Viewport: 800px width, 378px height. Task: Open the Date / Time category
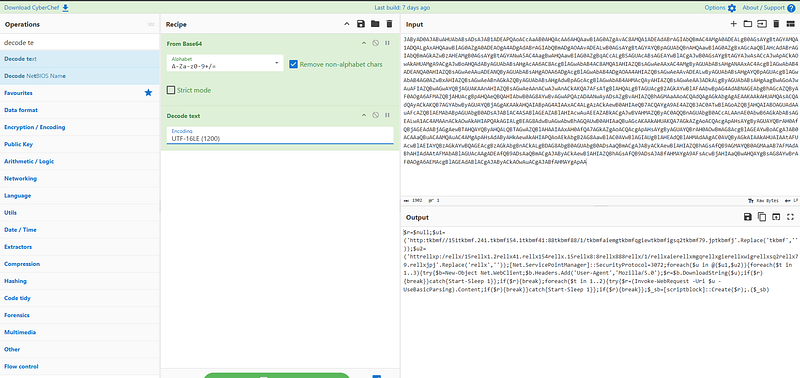pyautogui.click(x=79, y=230)
